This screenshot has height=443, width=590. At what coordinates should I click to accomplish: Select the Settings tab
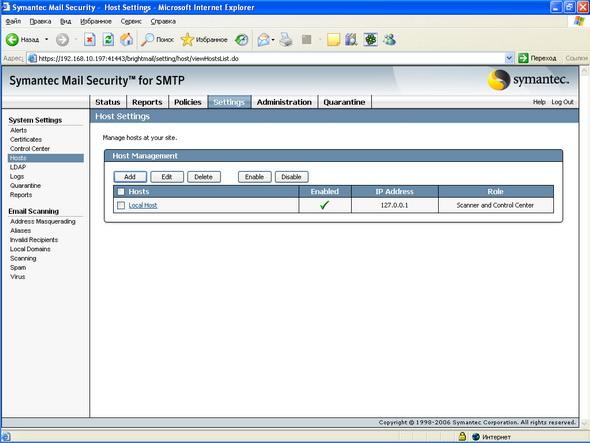point(229,102)
